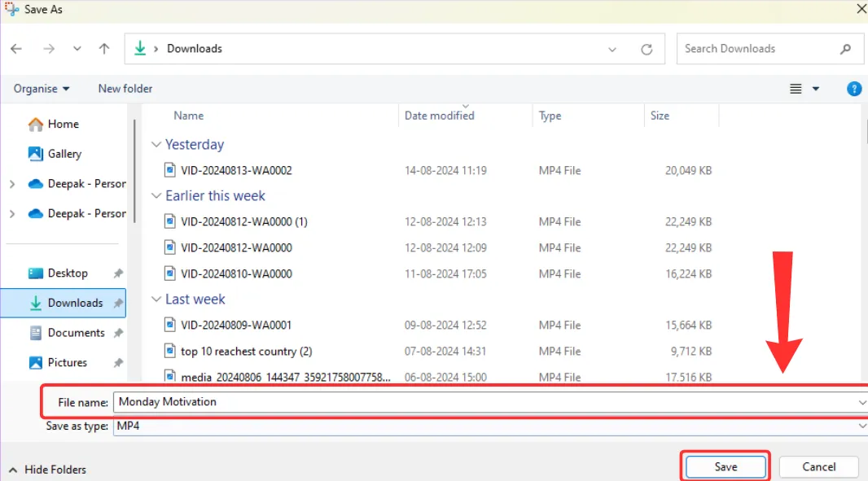This screenshot has width=868, height=481.
Task: Click the Home icon in sidebar
Action: [36, 124]
